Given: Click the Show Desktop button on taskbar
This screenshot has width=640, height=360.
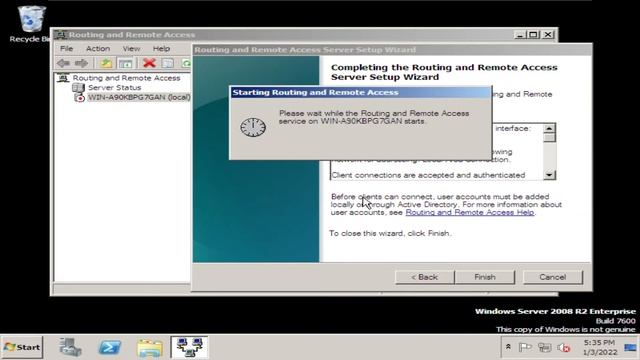Looking at the screenshot, I should click(631, 347).
